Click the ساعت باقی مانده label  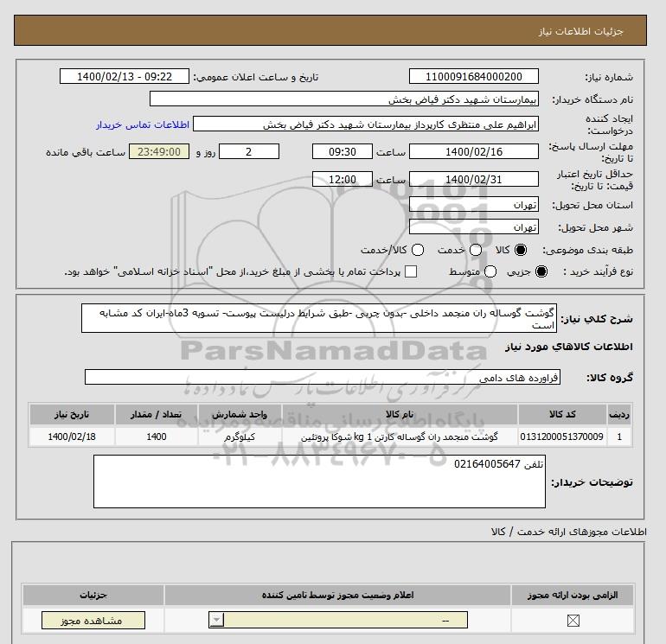[86, 152]
